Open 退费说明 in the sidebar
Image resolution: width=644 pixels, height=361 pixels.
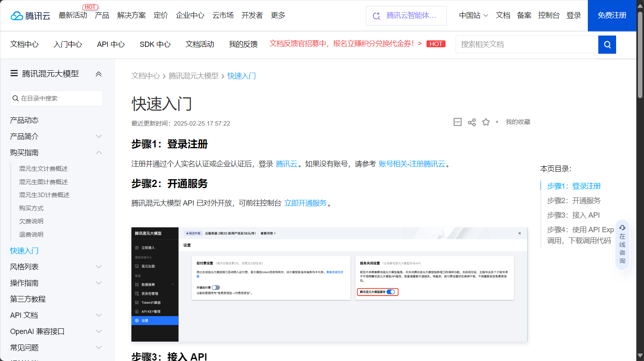pos(31,235)
